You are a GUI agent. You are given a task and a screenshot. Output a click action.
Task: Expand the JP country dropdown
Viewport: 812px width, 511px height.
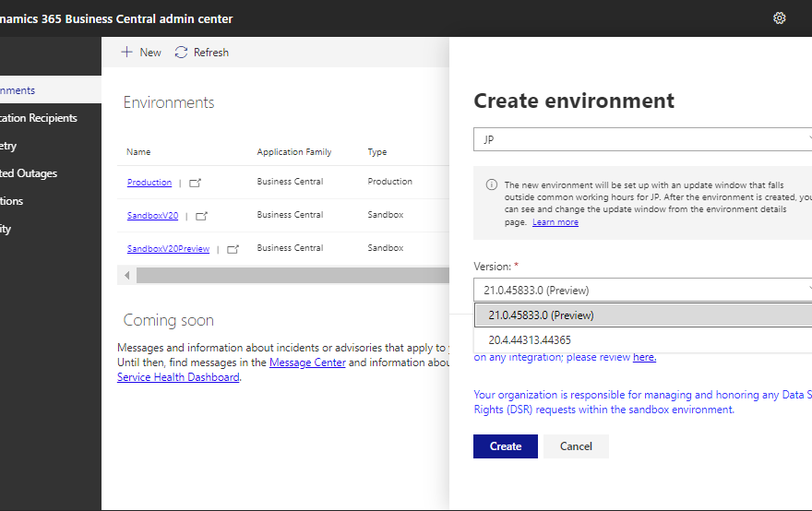pyautogui.click(x=642, y=139)
